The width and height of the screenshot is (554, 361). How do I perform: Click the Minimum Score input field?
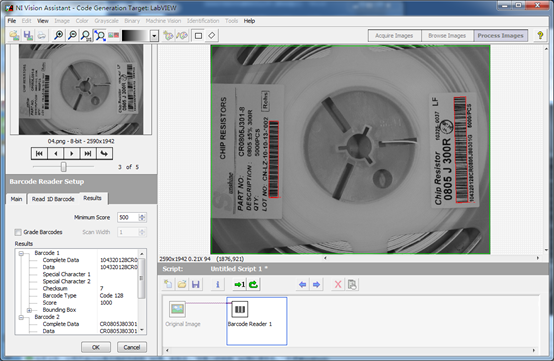pyautogui.click(x=128, y=217)
